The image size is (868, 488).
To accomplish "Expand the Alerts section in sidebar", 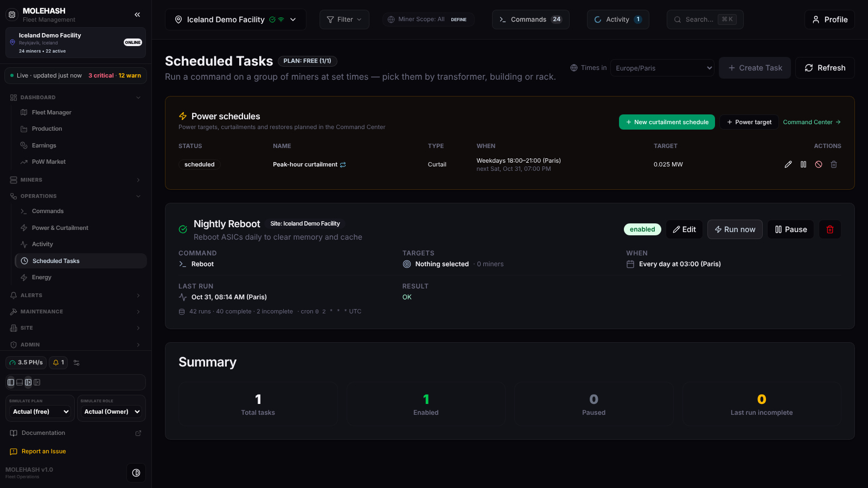I will click(75, 296).
